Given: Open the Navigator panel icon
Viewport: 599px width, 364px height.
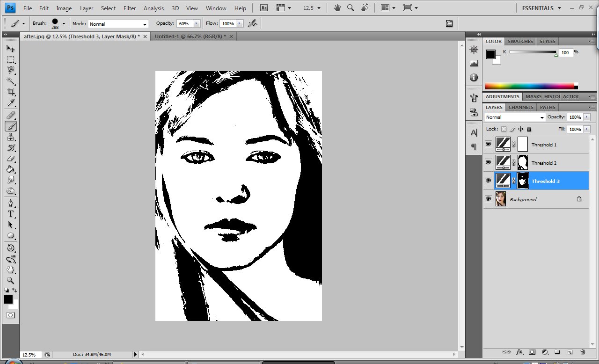Looking at the screenshot, I should 474,50.
